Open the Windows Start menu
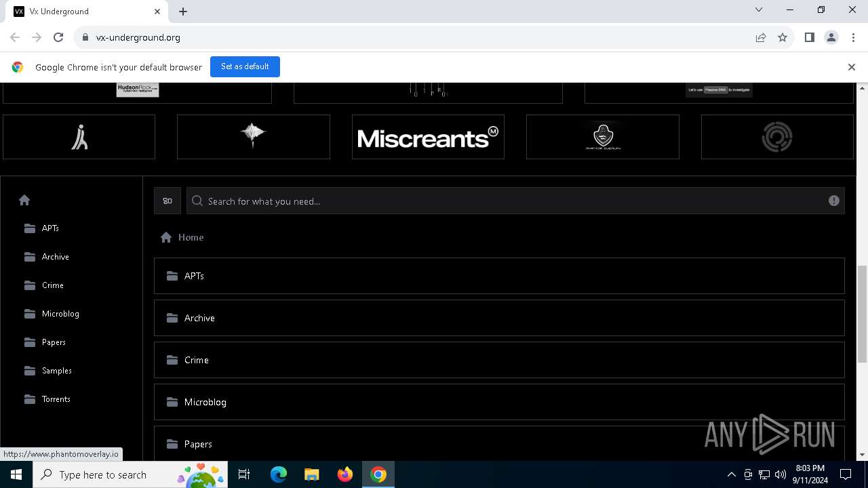The height and width of the screenshot is (488, 868). click(16, 474)
